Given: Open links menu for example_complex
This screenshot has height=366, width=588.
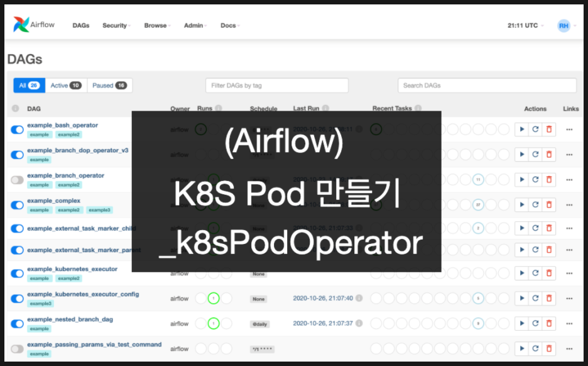Looking at the screenshot, I should click(569, 205).
